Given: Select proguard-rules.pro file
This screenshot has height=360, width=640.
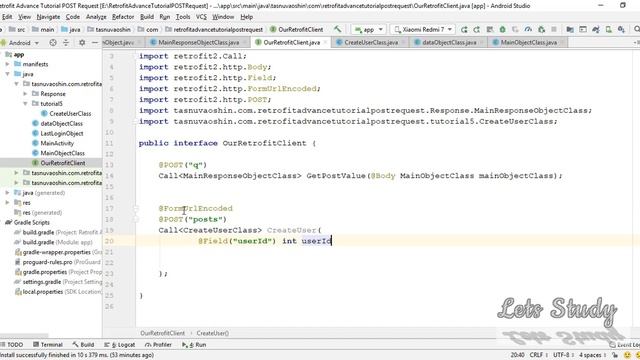Looking at the screenshot, I should click(47, 262).
